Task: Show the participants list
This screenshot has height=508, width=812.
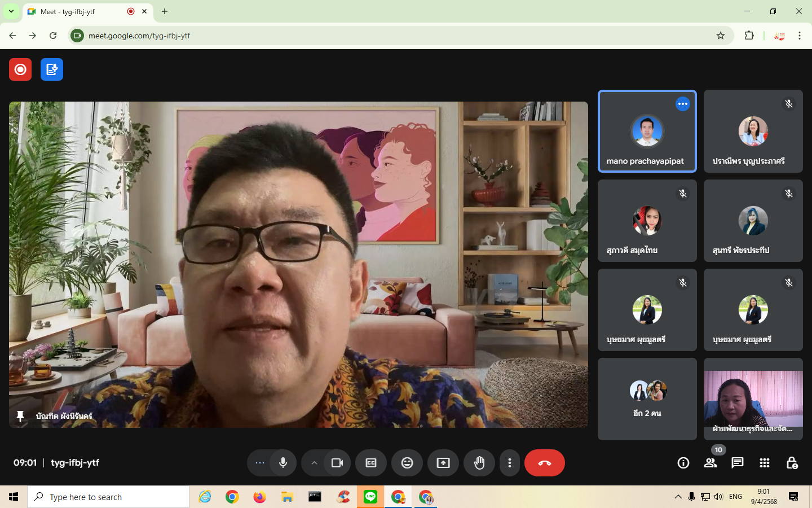Action: pos(710,463)
